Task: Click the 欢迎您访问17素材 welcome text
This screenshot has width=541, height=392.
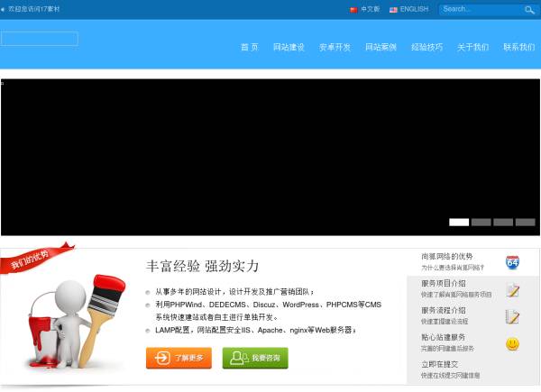Action: (x=34, y=9)
